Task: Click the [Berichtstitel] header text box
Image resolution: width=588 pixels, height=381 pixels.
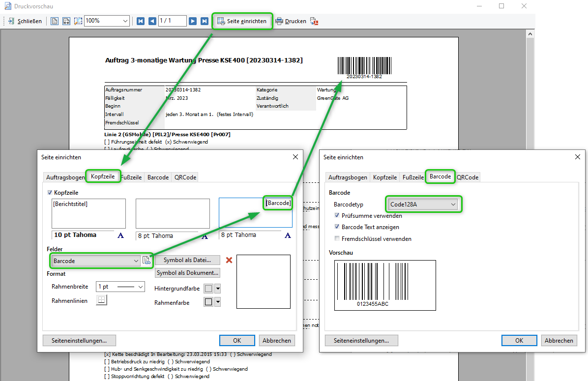Action: [x=88, y=213]
